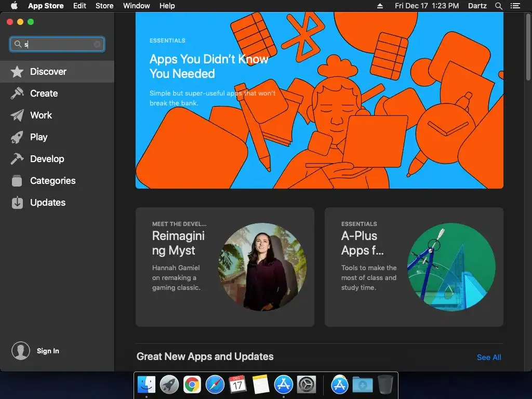Launch Safari from the Dock
The width and height of the screenshot is (532, 399).
click(x=215, y=385)
